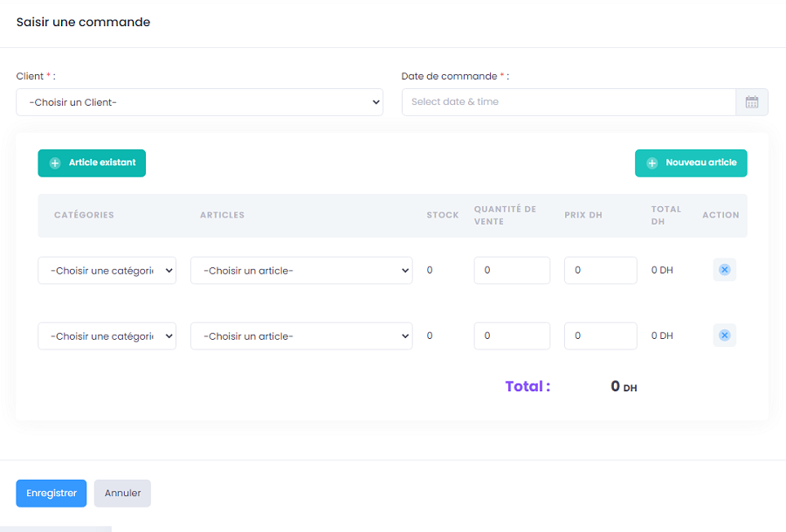Image resolution: width=786 pixels, height=532 pixels.
Task: Click the Catégories column header
Action: pos(84,215)
